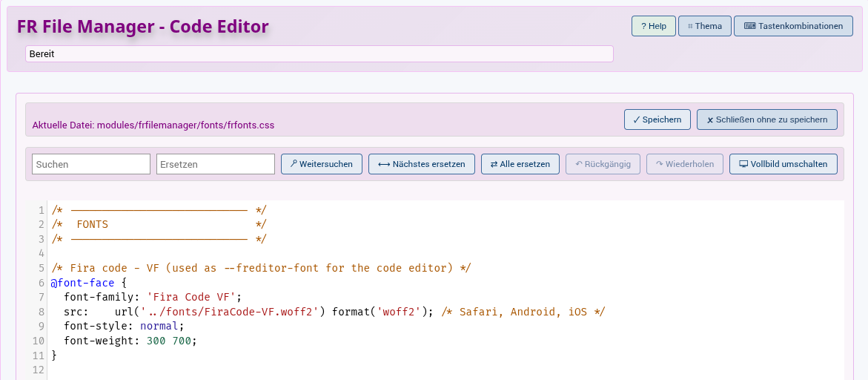Focus the Ersetzen replace field
868x380 pixels.
click(x=216, y=165)
